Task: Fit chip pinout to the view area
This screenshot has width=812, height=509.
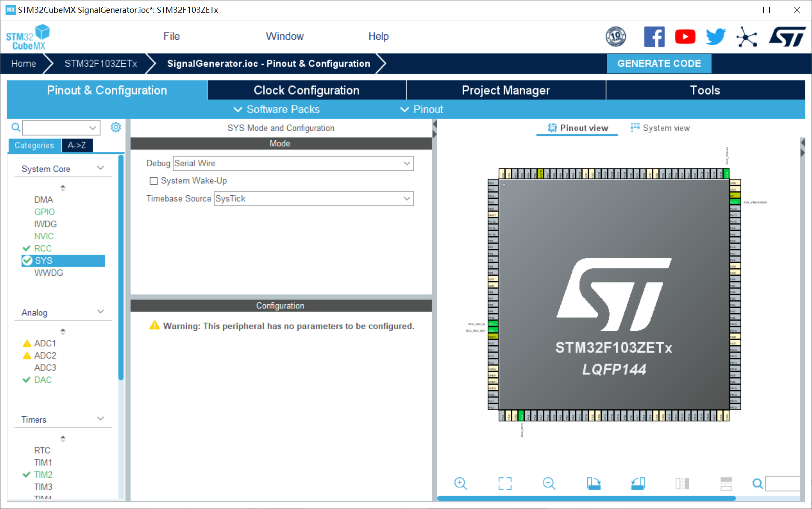Action: (x=505, y=483)
